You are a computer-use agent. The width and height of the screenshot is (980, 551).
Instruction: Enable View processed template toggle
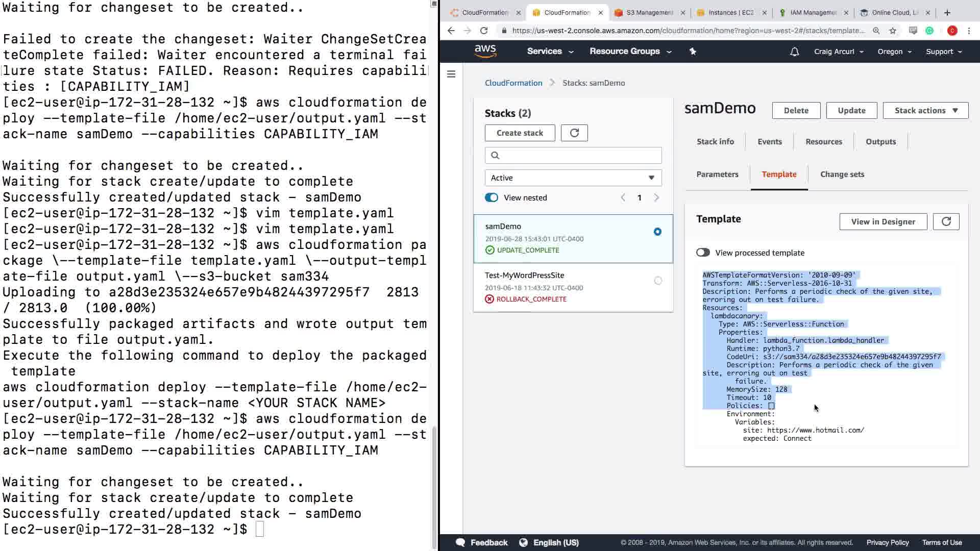point(703,253)
